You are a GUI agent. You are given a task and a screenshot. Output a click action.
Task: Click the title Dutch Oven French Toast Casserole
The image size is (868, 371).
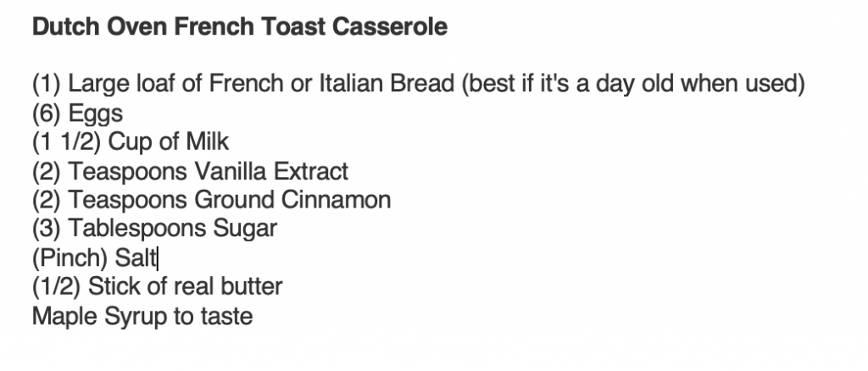(240, 27)
